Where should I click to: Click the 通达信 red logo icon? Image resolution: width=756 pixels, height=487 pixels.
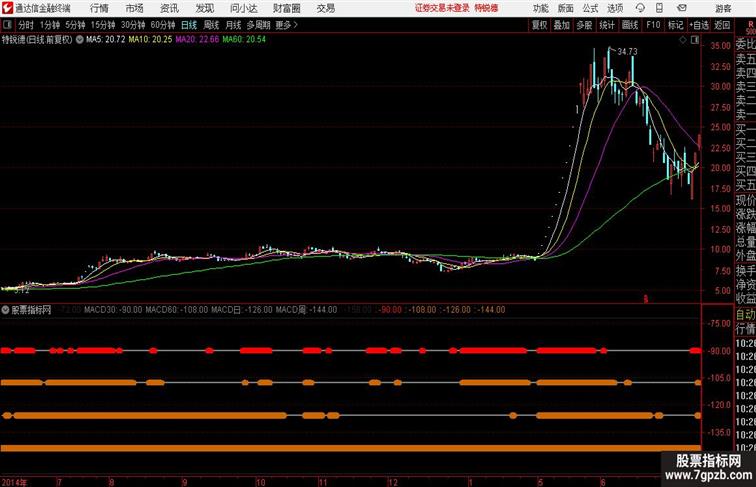pos(7,8)
